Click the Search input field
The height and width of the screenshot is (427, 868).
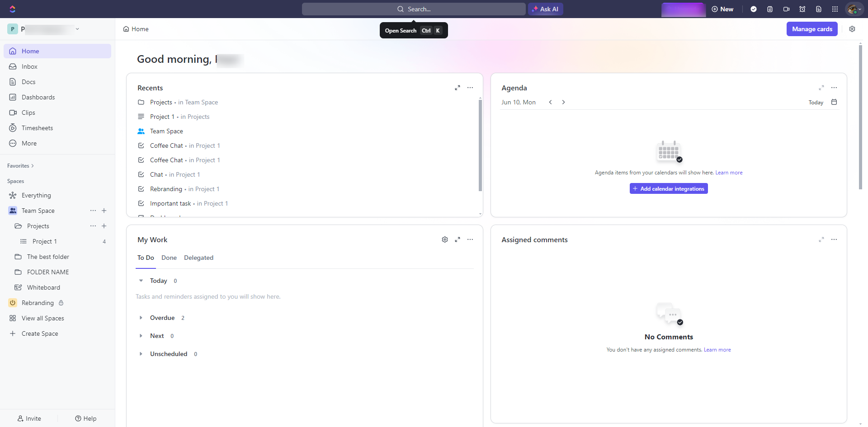click(414, 9)
